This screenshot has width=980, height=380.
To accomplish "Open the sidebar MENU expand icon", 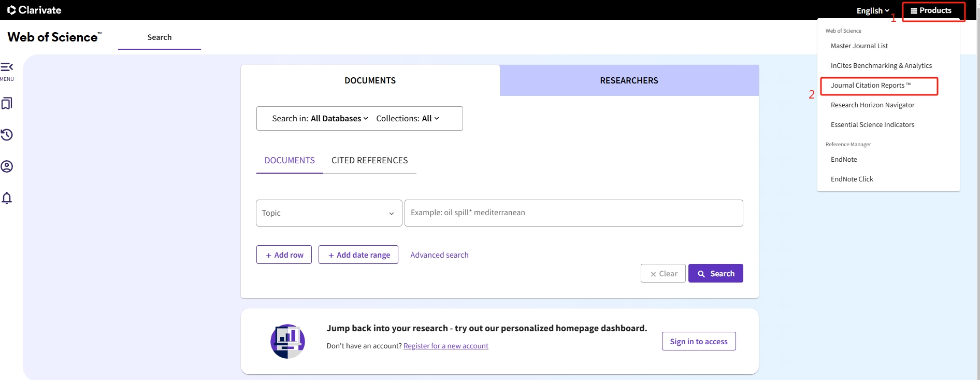I will pyautogui.click(x=7, y=67).
